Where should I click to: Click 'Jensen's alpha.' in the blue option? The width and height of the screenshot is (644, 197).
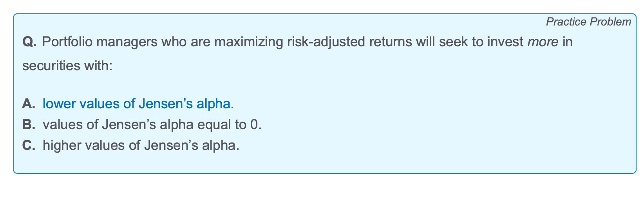[x=187, y=104]
